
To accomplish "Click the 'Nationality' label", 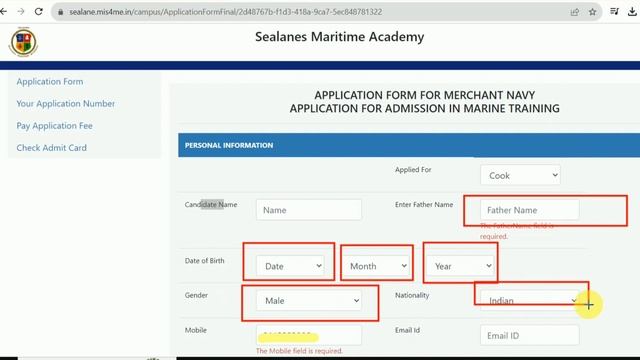I will coord(412,295).
